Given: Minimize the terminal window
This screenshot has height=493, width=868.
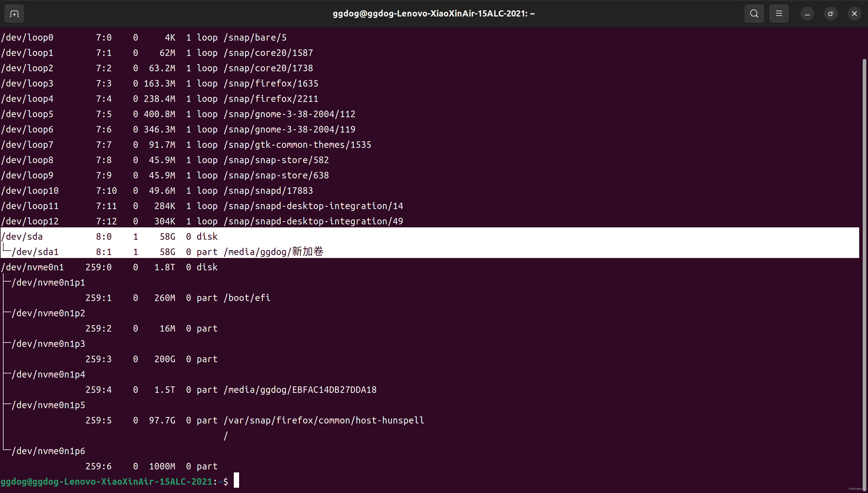Looking at the screenshot, I should pos(807,14).
